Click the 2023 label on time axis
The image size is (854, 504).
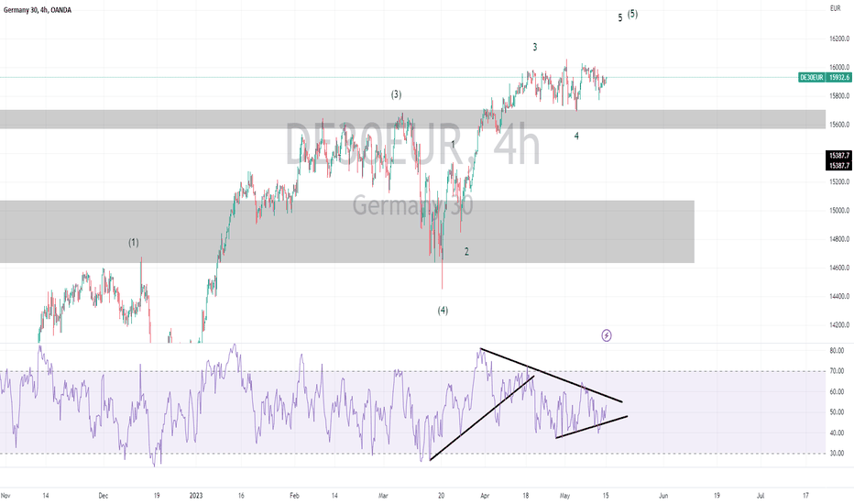pos(196,496)
